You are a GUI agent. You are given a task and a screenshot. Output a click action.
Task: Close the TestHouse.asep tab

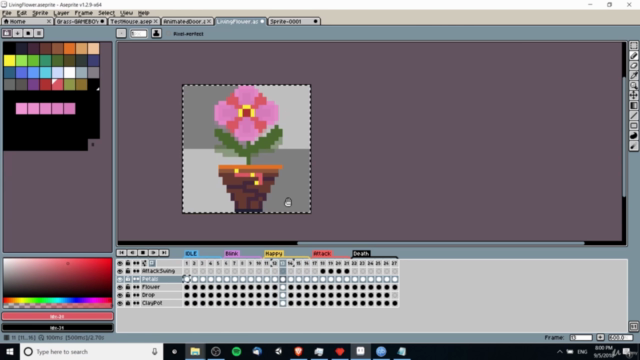point(156,21)
